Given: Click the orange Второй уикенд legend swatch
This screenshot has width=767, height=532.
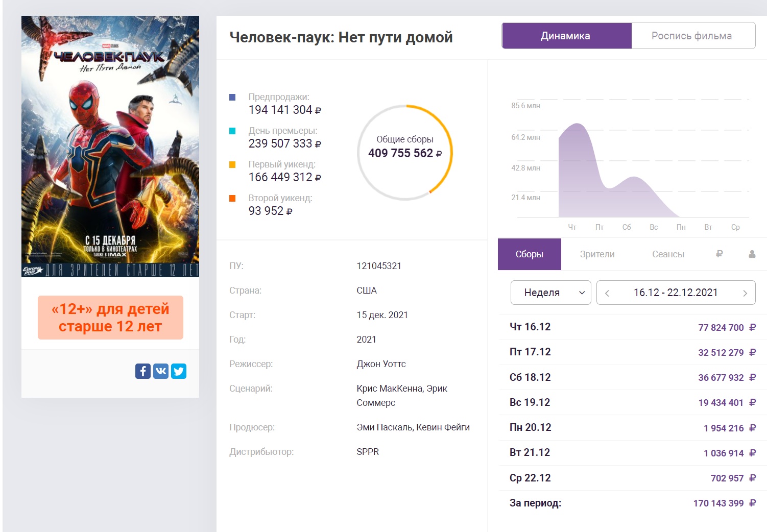Looking at the screenshot, I should [x=232, y=198].
